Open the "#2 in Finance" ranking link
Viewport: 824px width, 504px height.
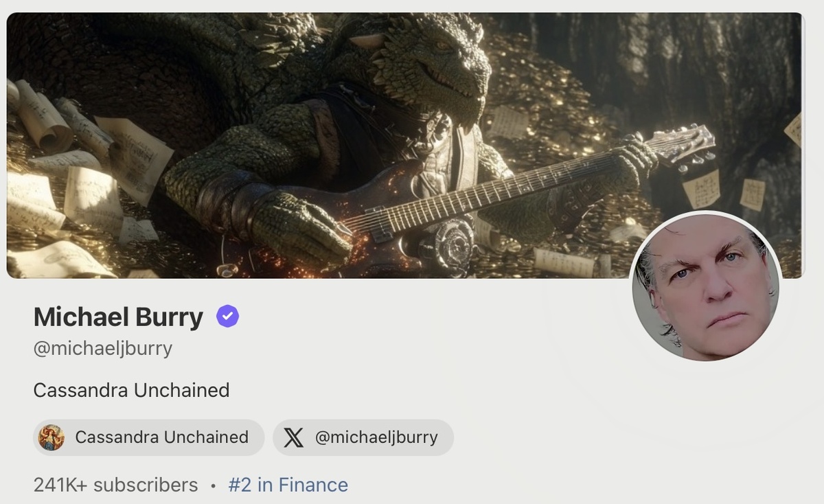tap(288, 485)
